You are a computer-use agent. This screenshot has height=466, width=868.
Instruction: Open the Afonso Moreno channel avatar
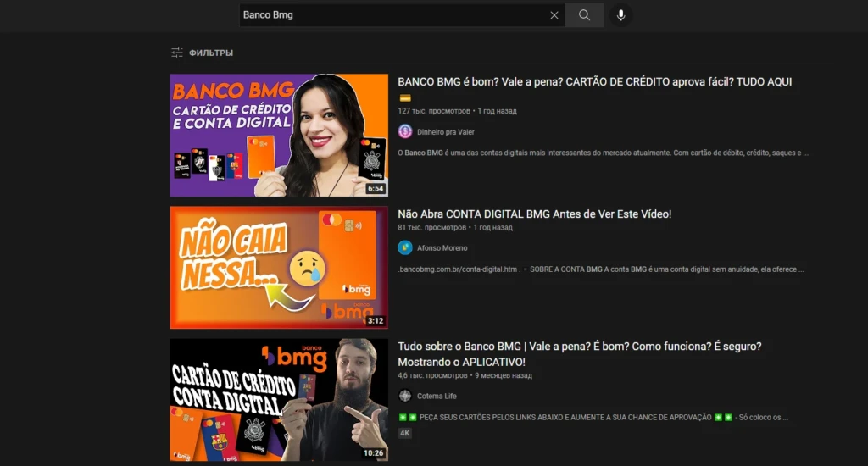point(405,248)
